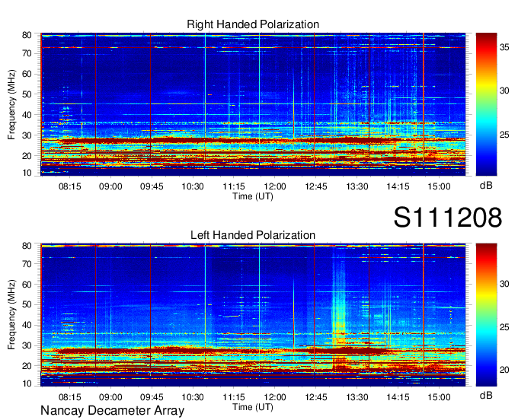
Task: Click 13:30 tick on left-handed time axis
Action: tap(357, 397)
